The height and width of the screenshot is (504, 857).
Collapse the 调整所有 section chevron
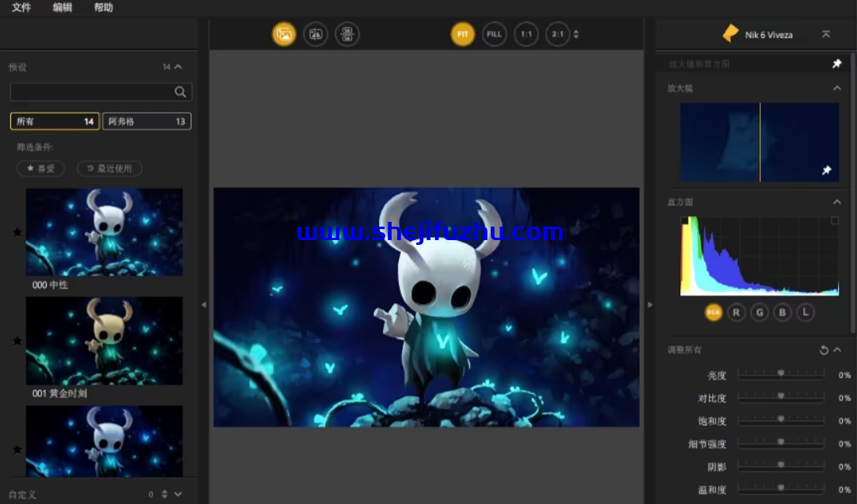tap(837, 350)
